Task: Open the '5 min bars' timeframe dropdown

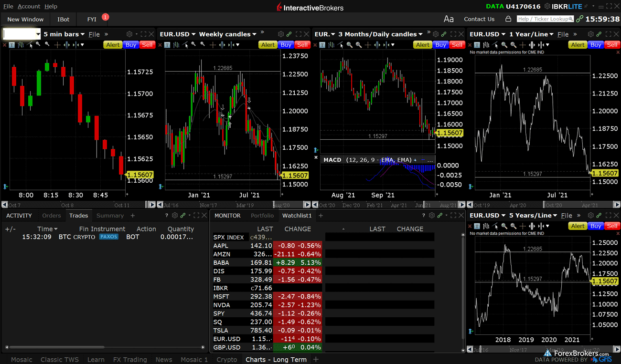Action: click(64, 34)
